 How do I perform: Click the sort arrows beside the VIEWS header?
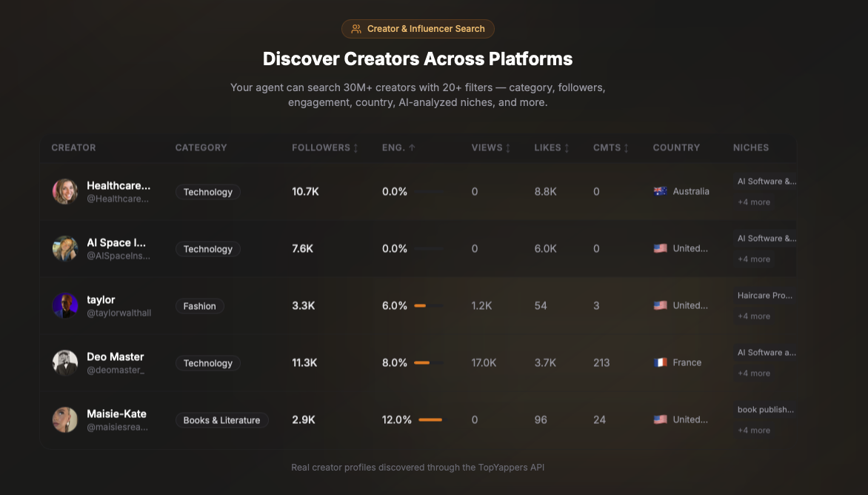coord(509,147)
